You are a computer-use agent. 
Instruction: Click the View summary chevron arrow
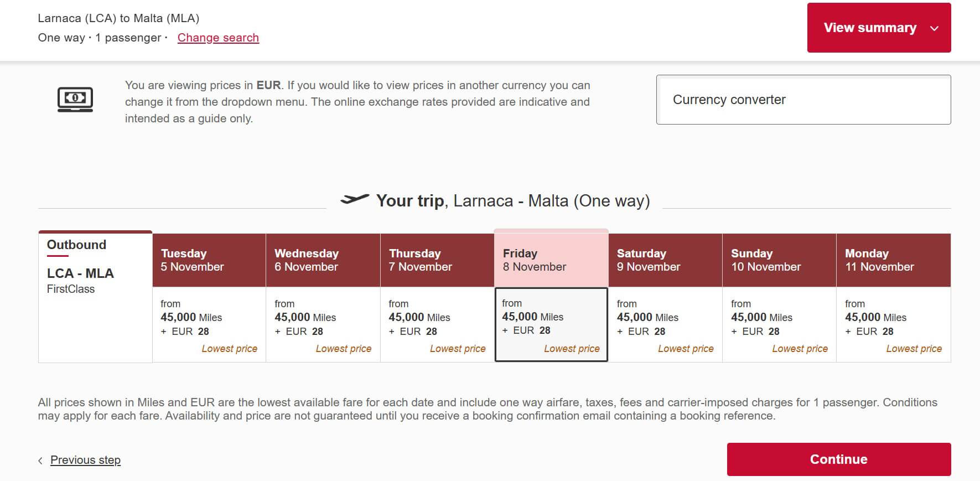935,28
